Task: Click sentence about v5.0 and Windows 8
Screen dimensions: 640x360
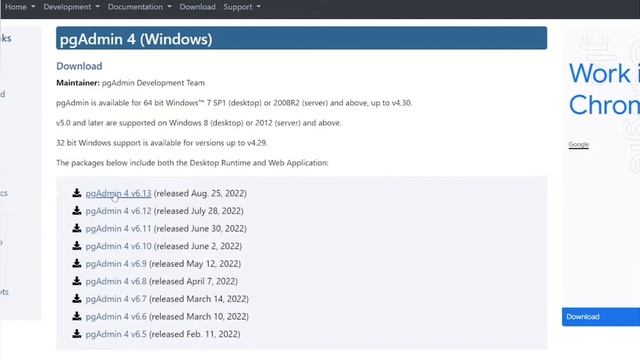Action: coord(199,123)
